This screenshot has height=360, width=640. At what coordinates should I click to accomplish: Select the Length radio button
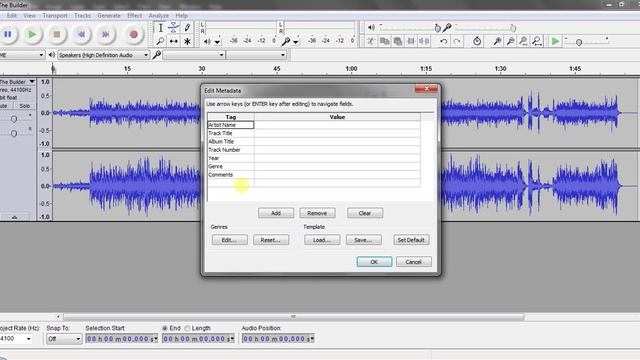pyautogui.click(x=187, y=328)
